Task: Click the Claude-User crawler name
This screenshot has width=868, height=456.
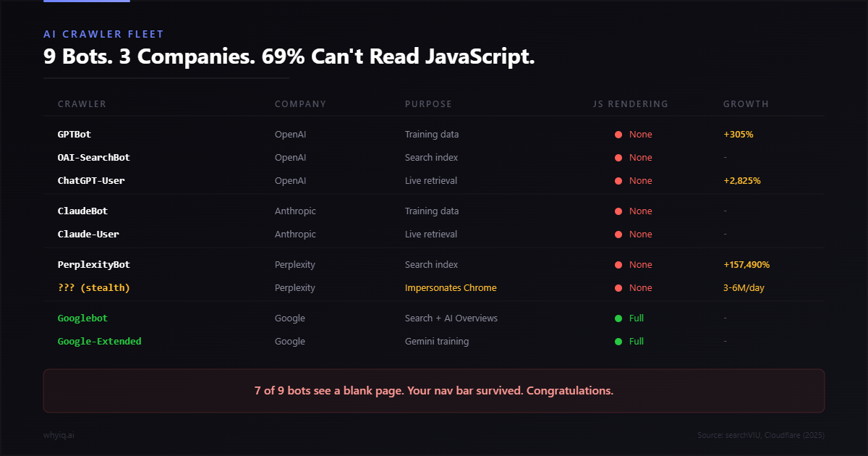Action: click(x=88, y=235)
